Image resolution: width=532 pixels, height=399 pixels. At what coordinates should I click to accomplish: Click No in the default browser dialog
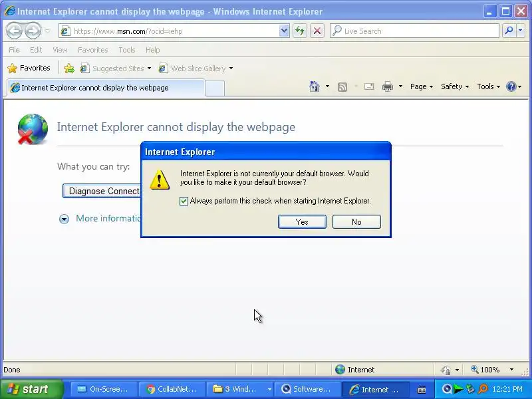(x=356, y=222)
